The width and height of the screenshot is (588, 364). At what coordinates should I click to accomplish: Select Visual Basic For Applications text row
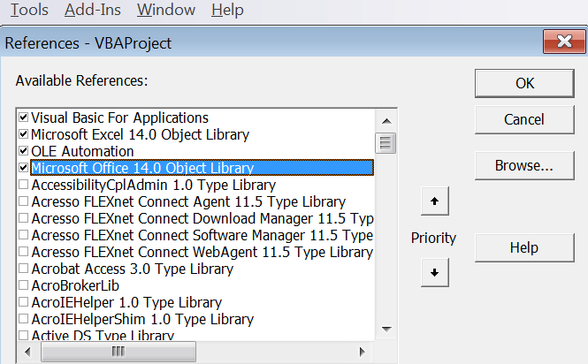(x=119, y=118)
